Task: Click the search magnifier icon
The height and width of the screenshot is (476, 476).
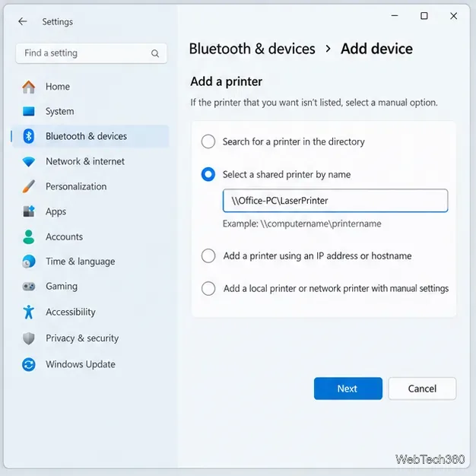Action: 155,53
